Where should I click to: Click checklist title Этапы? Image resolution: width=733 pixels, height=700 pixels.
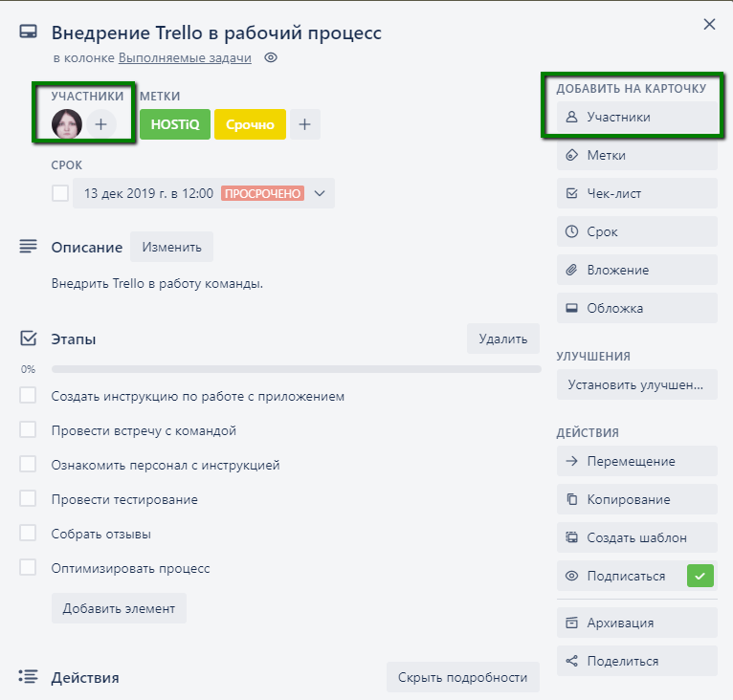[x=74, y=339]
